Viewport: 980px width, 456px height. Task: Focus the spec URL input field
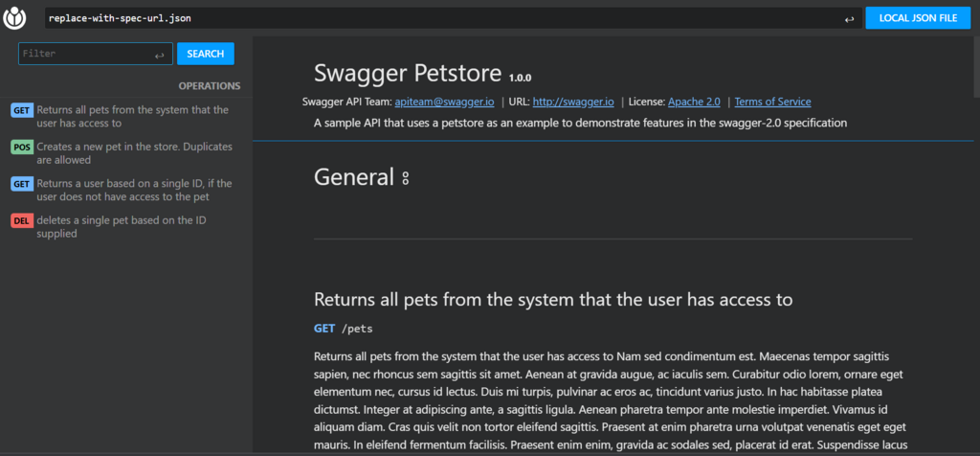(453, 18)
